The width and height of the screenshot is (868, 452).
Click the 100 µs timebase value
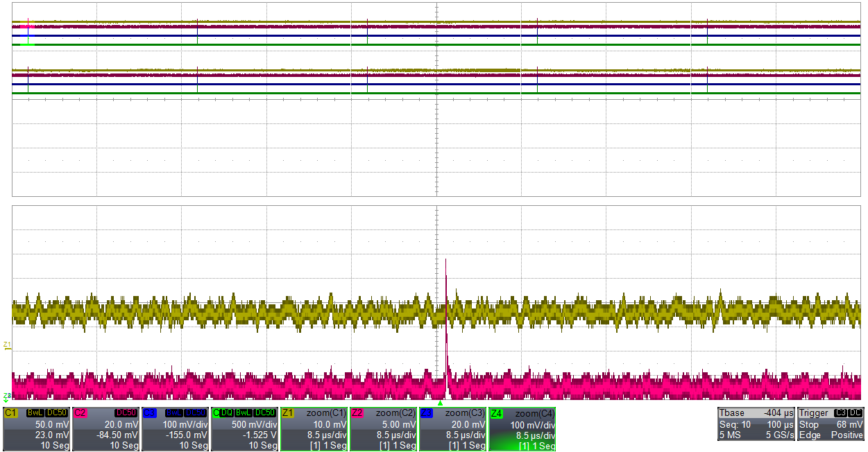click(780, 424)
